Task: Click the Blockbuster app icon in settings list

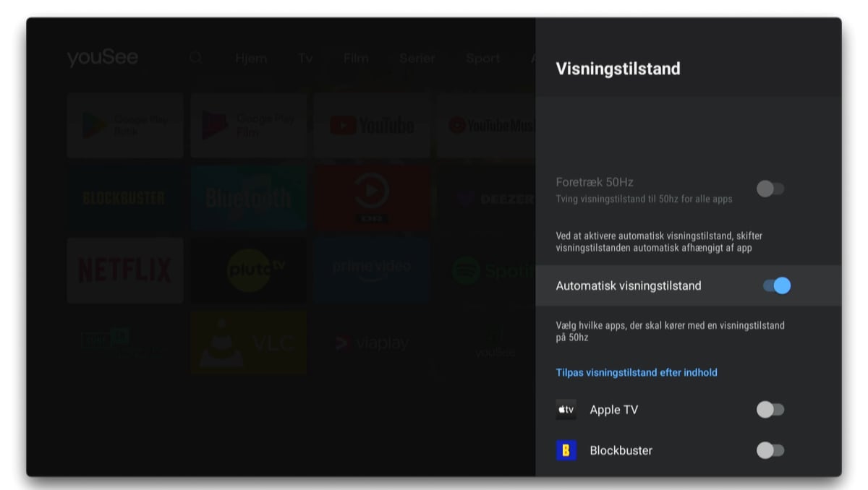Action: coord(566,450)
